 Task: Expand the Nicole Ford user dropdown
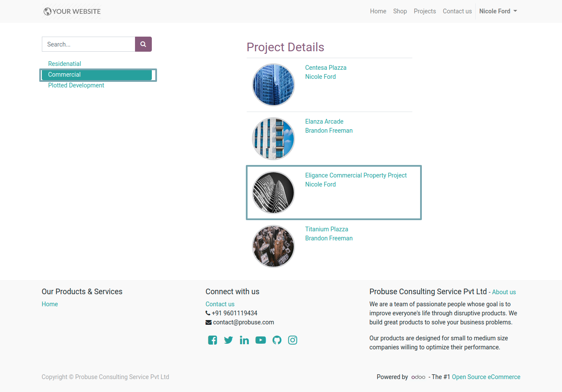[498, 11]
